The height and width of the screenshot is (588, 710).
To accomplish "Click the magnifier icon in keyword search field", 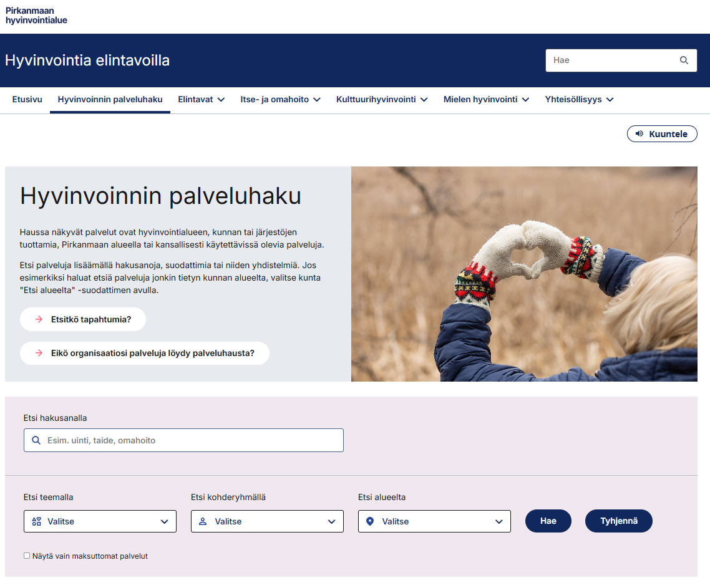I will tap(36, 440).
